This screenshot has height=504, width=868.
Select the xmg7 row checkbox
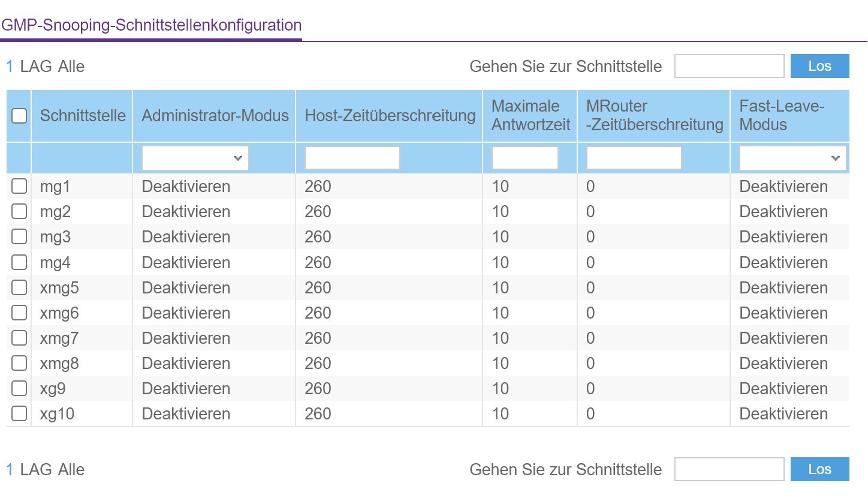coord(19,337)
